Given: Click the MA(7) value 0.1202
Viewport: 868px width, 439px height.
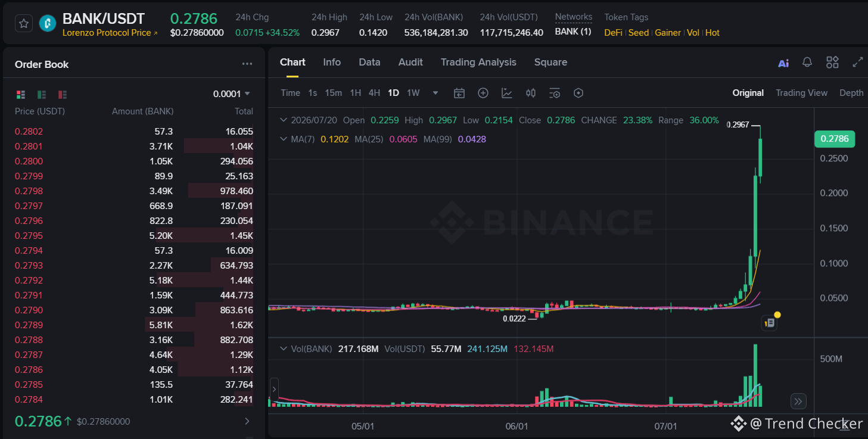Looking at the screenshot, I should pos(334,139).
